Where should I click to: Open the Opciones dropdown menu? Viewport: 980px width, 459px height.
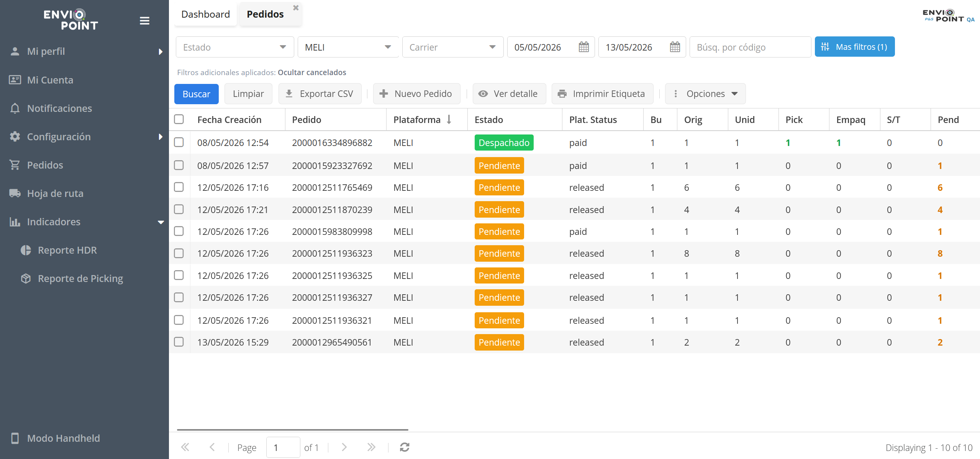pyautogui.click(x=705, y=94)
